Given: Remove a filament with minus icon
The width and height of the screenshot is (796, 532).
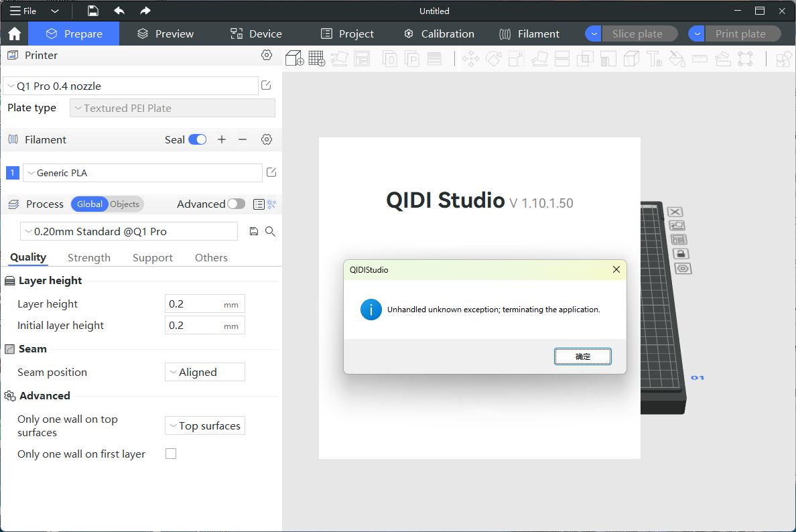Looking at the screenshot, I should click(x=243, y=139).
